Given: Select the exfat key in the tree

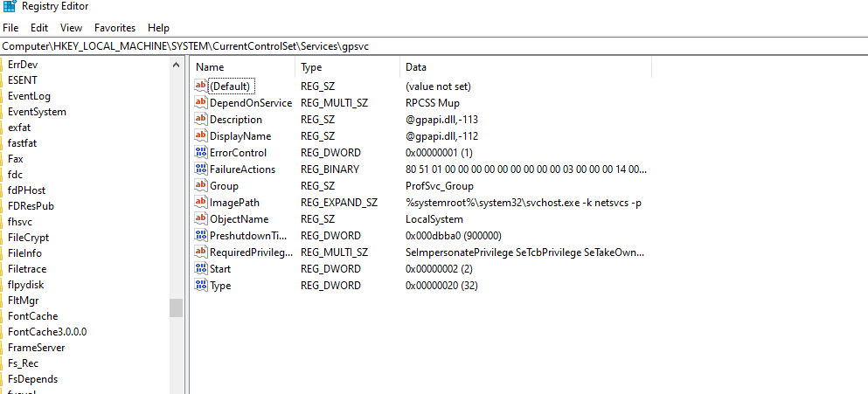Looking at the screenshot, I should coord(19,128).
